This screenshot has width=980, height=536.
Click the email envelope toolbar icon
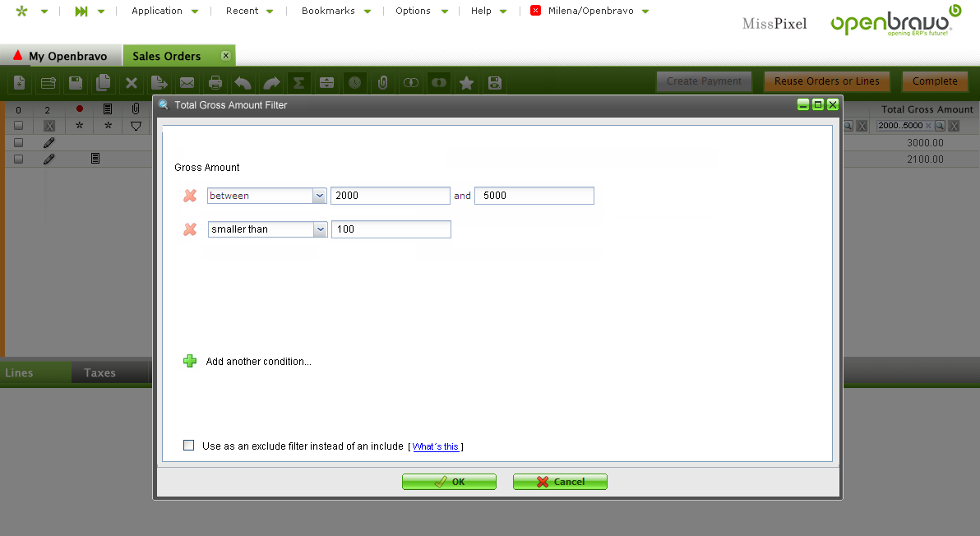[187, 82]
